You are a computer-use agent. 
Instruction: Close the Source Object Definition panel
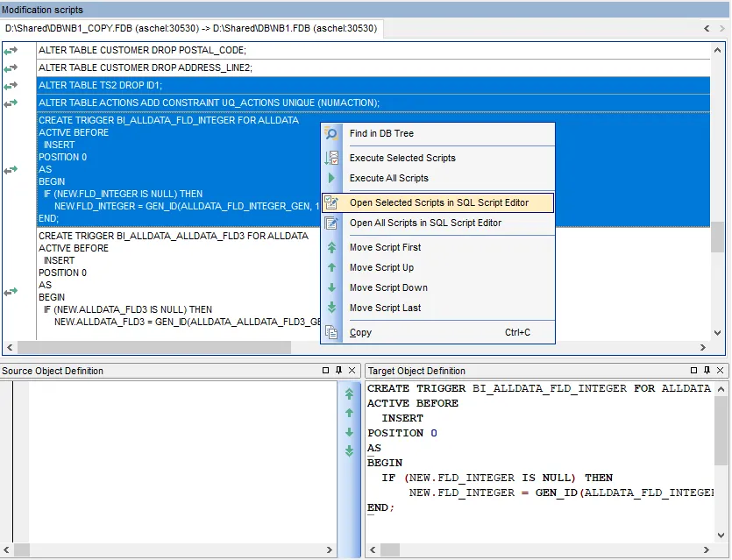[x=352, y=371]
